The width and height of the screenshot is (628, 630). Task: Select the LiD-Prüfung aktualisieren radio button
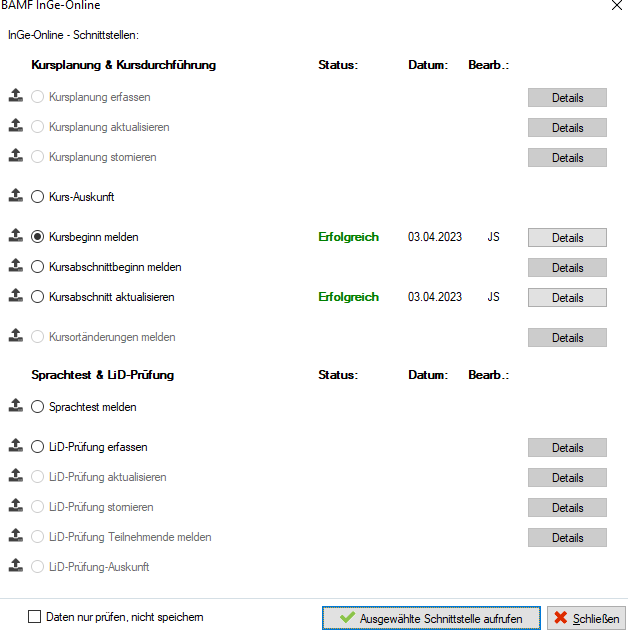point(37,477)
